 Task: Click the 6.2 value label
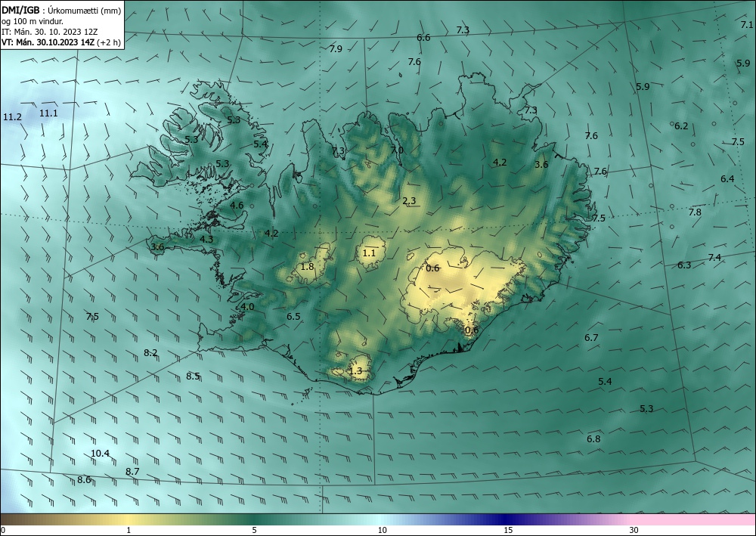point(681,125)
